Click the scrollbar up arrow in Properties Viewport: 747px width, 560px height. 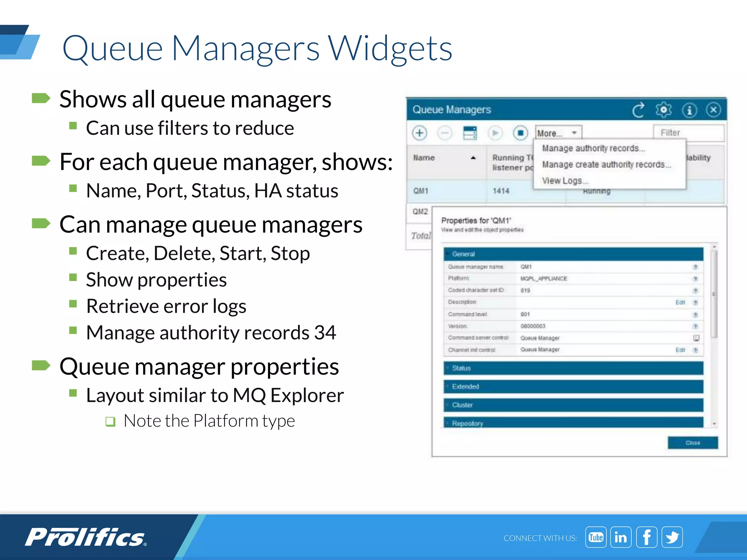[x=714, y=246]
